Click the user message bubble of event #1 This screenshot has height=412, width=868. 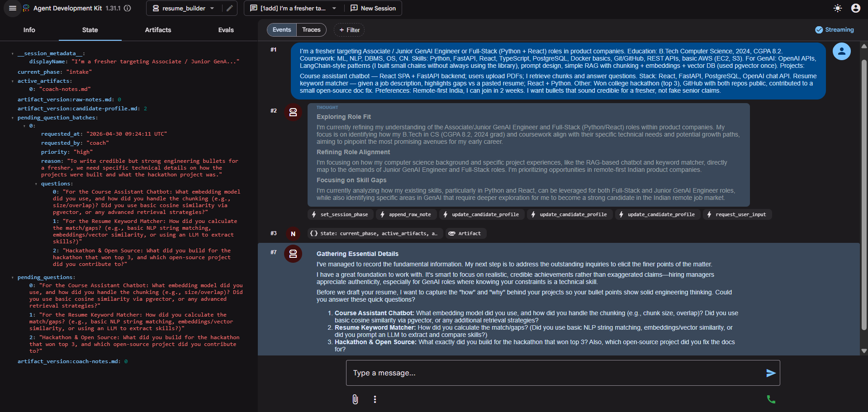tap(558, 71)
